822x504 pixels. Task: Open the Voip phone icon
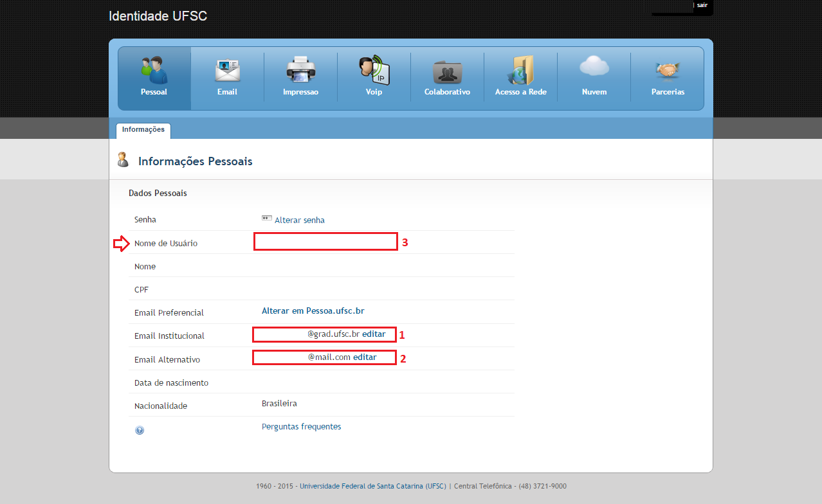(x=374, y=70)
